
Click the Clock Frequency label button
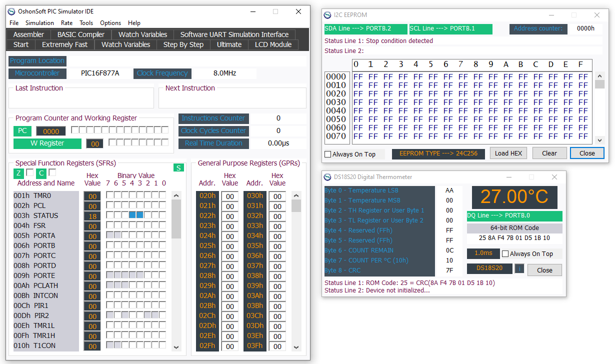click(x=162, y=73)
